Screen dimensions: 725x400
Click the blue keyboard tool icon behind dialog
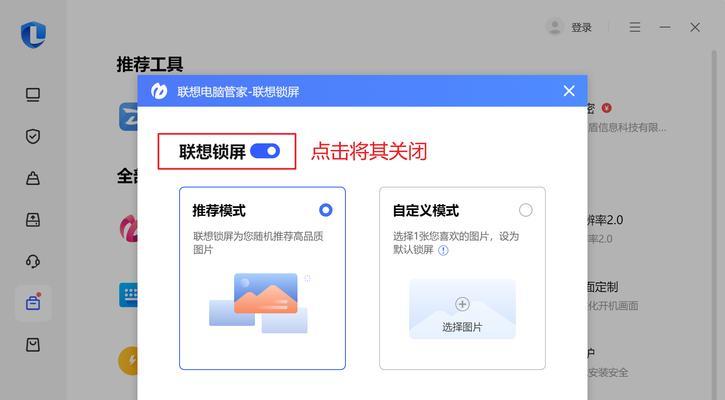pos(129,295)
